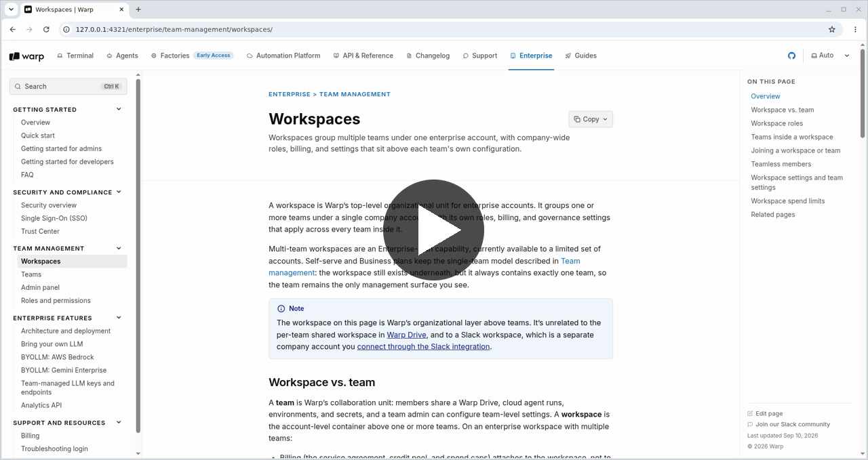Open the Copy page dropdown button
Image resolution: width=868 pixels, height=460 pixels.
[591, 119]
